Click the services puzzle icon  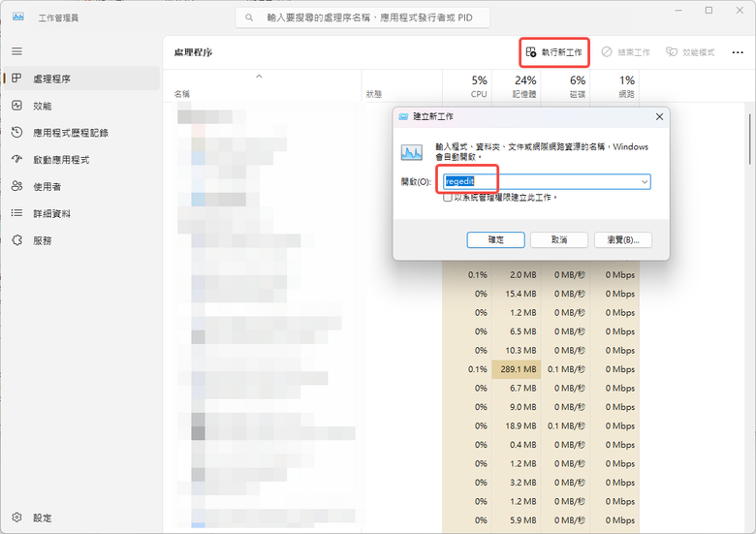[16, 240]
